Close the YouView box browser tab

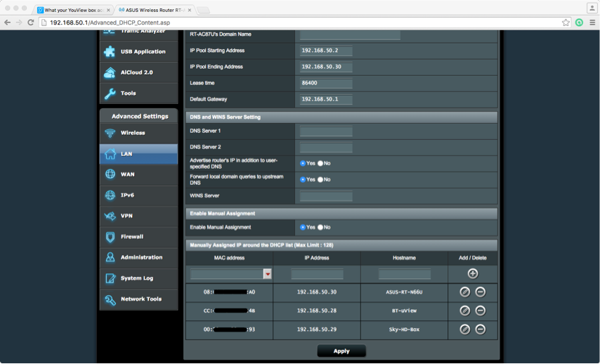click(x=108, y=10)
